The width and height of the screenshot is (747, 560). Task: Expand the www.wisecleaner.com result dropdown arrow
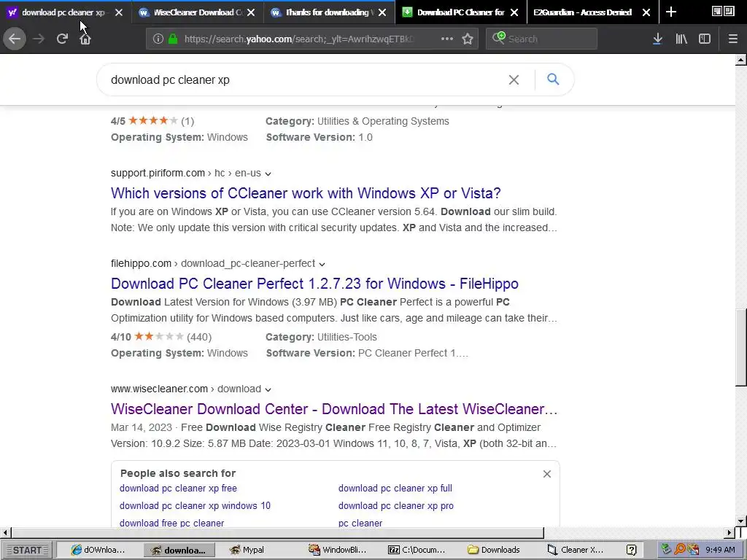(x=268, y=389)
